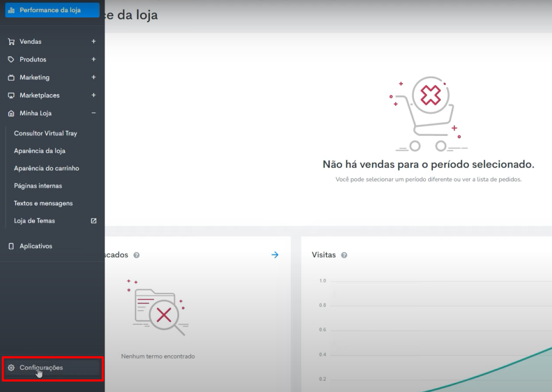Click the Performance da loja chart icon
This screenshot has width=552, height=392.
click(x=12, y=10)
